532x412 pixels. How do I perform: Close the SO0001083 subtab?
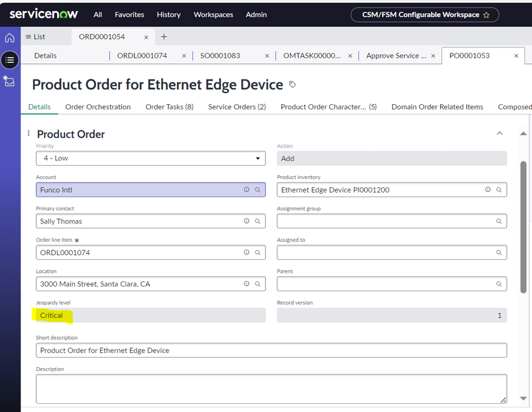pos(267,56)
